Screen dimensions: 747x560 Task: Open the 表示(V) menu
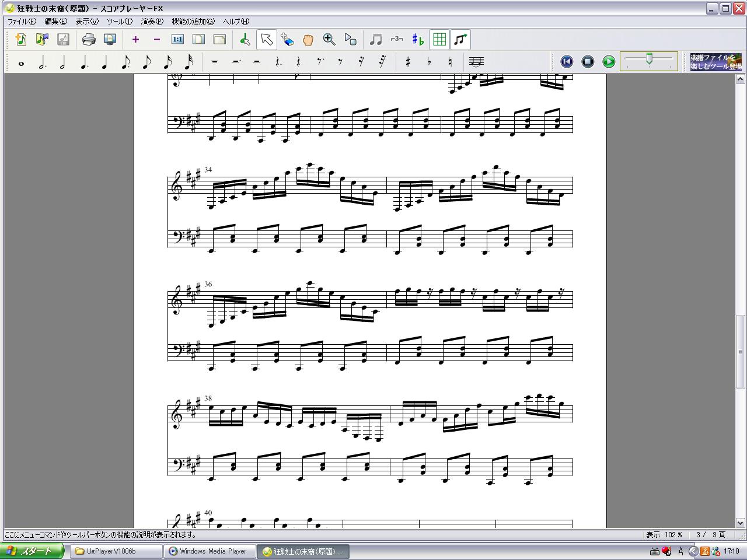[x=87, y=22]
